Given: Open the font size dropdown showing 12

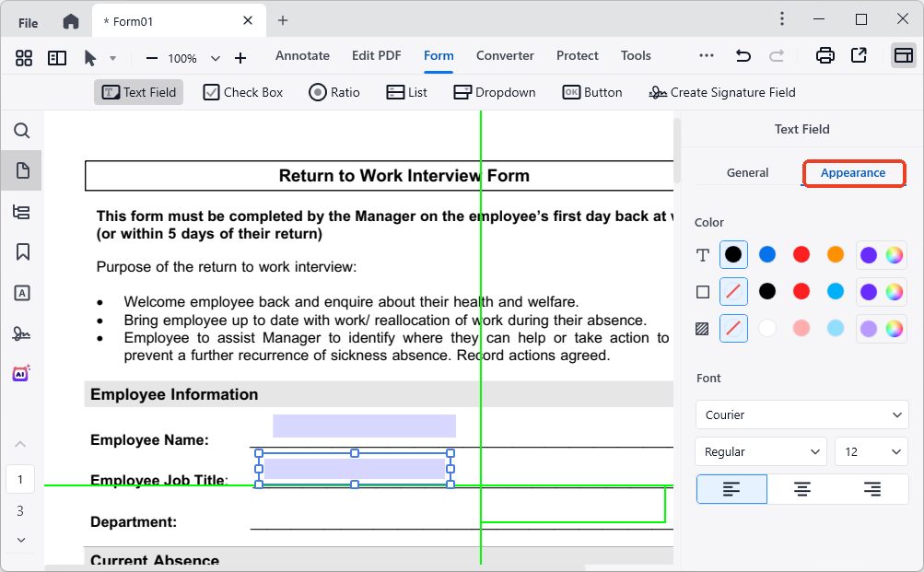Looking at the screenshot, I should (x=871, y=451).
